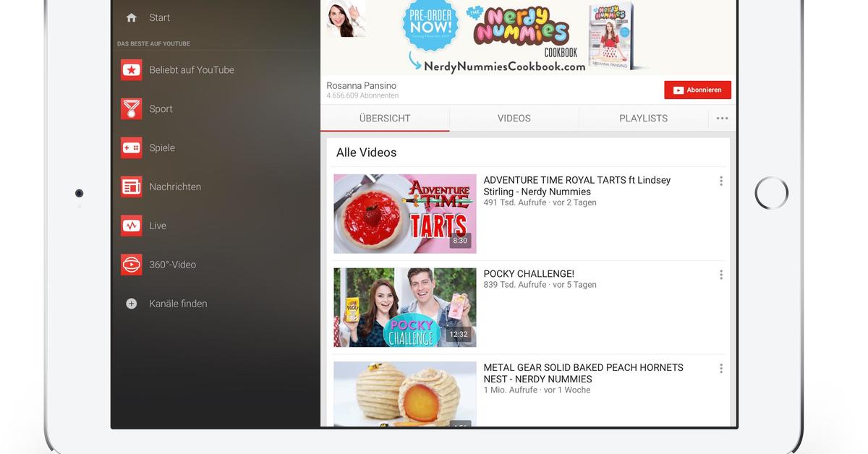This screenshot has height=454, width=868.
Task: Switch to the PLAYLISTS tab
Action: click(x=644, y=119)
